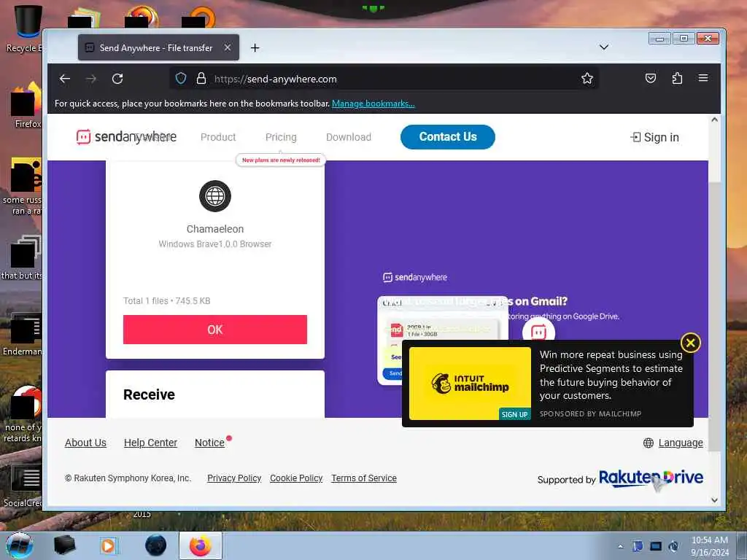
Task: Close the Send Anywhere tab
Action: pos(228,47)
